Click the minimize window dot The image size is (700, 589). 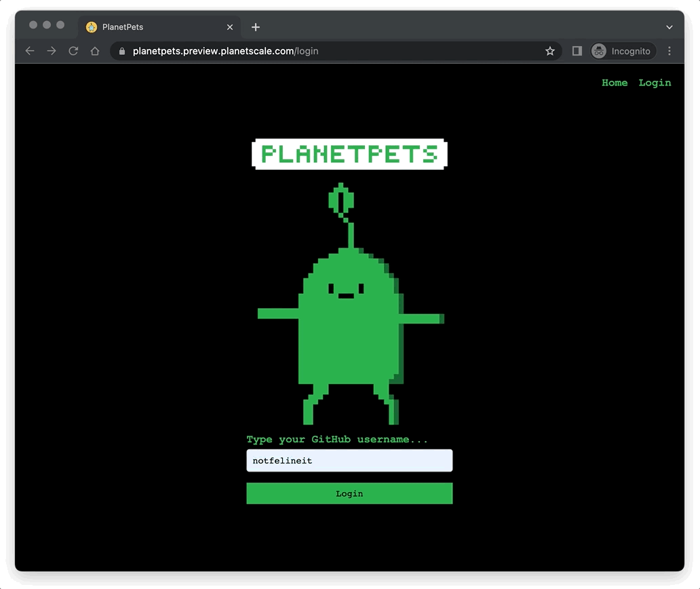(x=47, y=25)
